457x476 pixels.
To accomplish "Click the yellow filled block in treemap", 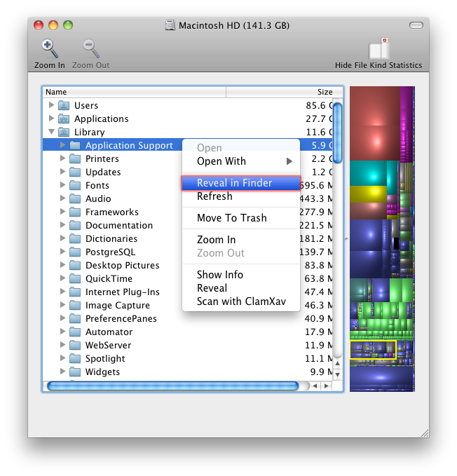I will pos(369,194).
